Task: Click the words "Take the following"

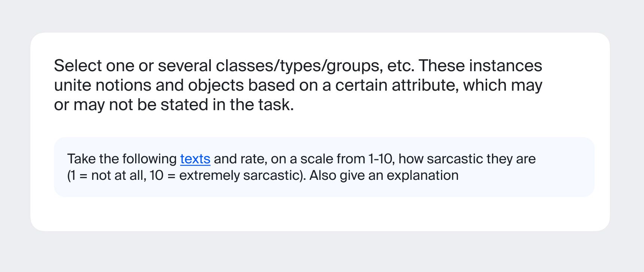Action: tap(122, 159)
